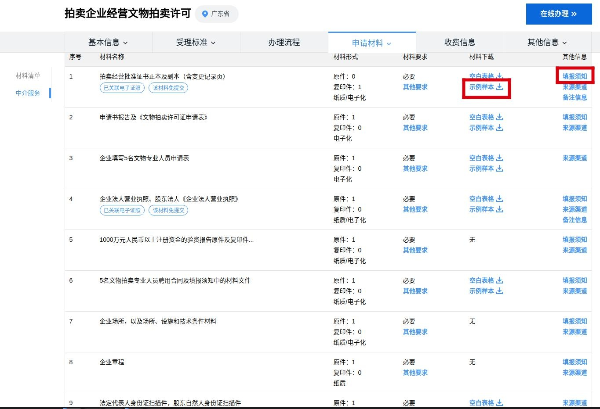Click the 示例样本 download icon in row 3

coord(499,169)
